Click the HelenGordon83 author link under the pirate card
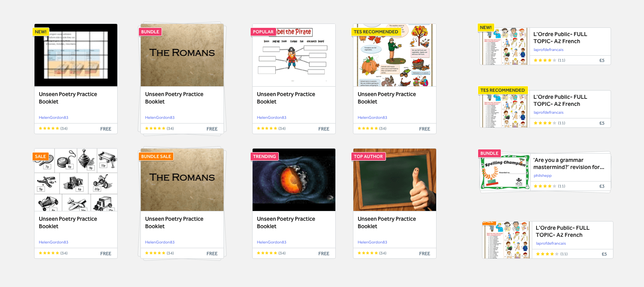 (x=271, y=118)
